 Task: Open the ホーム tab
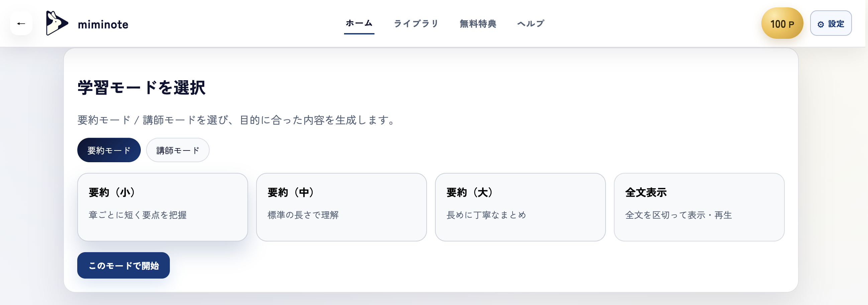coord(358,23)
